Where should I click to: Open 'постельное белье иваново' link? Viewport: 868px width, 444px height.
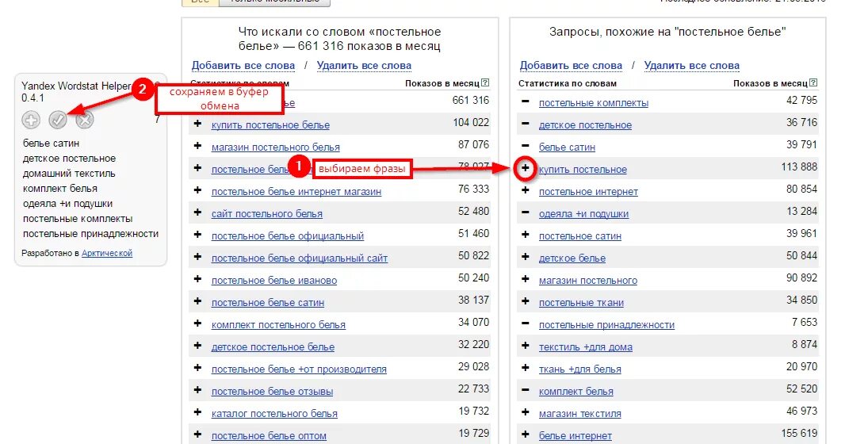click(274, 280)
